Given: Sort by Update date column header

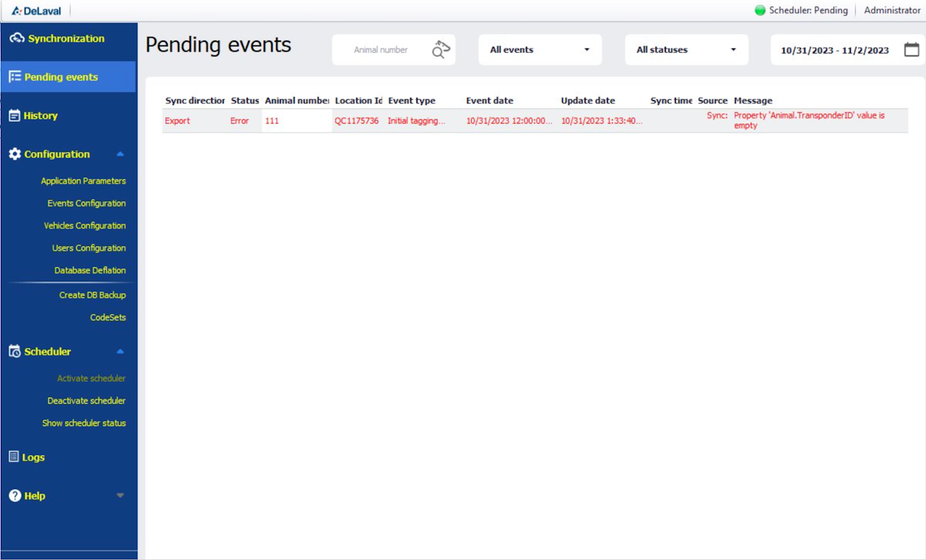Looking at the screenshot, I should (588, 101).
